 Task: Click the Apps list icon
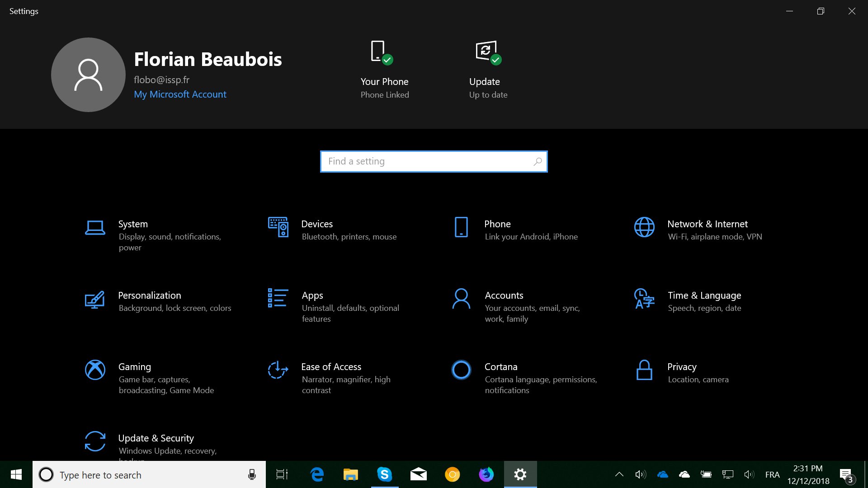click(278, 298)
